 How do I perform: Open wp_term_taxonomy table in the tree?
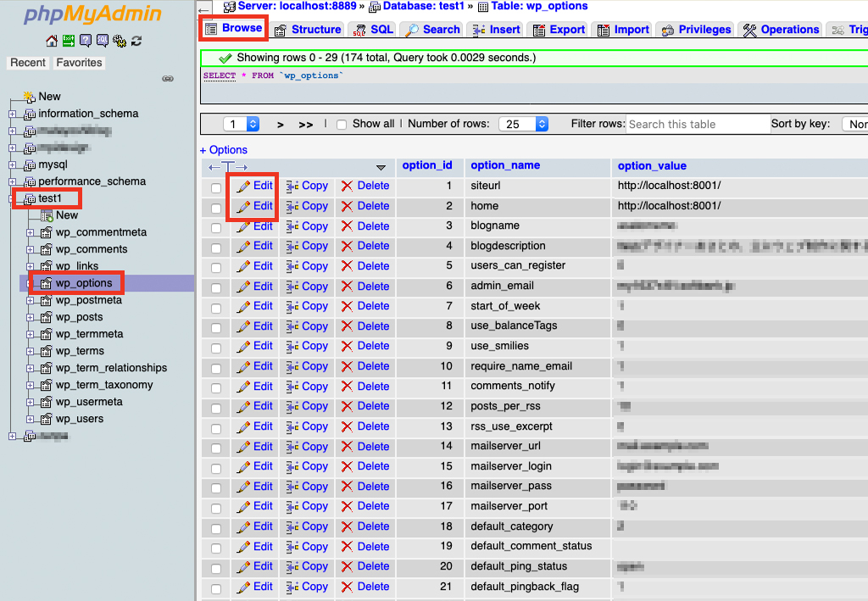104,385
